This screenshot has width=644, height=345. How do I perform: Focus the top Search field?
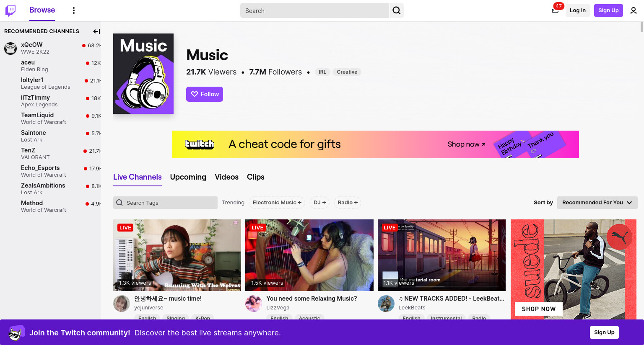pos(314,10)
